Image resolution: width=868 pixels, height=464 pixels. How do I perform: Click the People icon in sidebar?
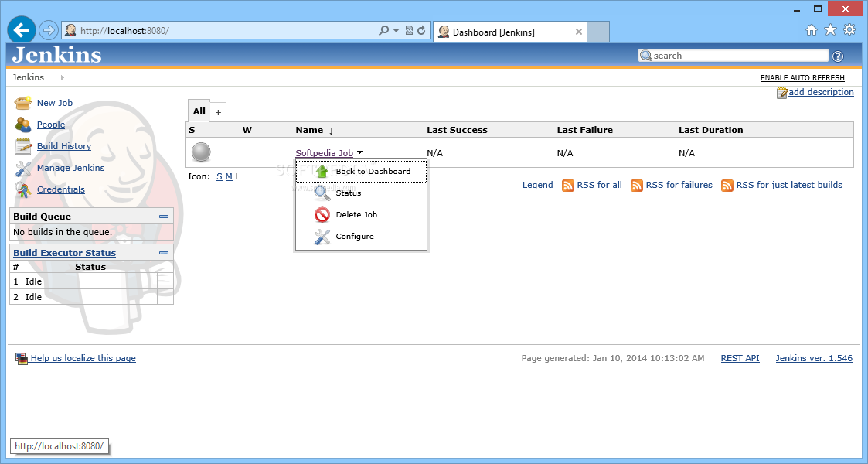coord(22,125)
